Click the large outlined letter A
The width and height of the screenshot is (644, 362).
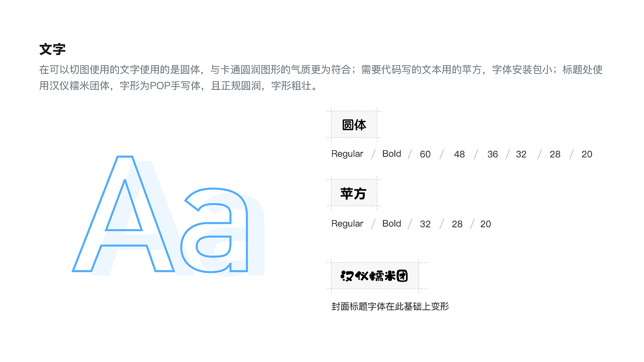(x=123, y=214)
